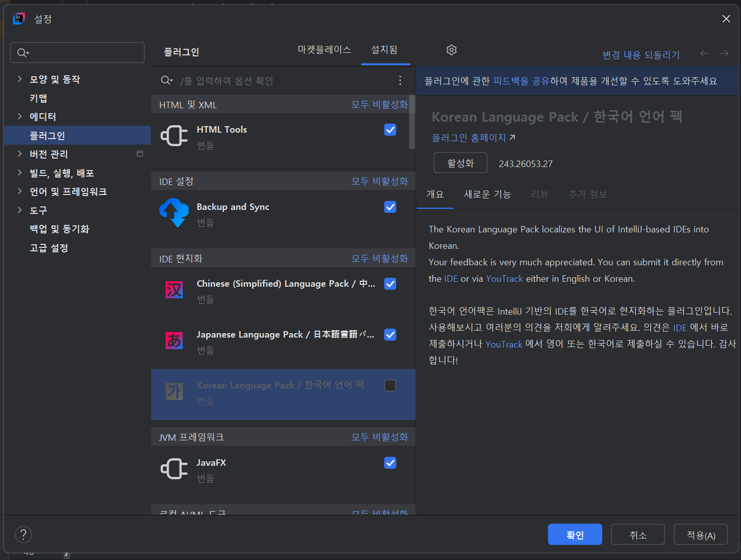Click 모두 비활성화 for IDE 설정
Screen dimensions: 741x560
tap(380, 181)
